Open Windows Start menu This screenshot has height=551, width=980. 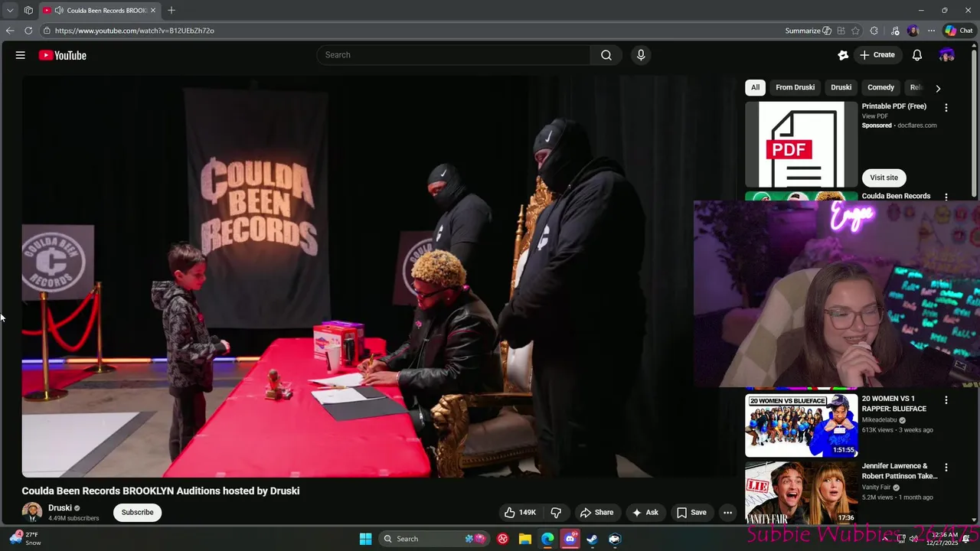click(365, 539)
